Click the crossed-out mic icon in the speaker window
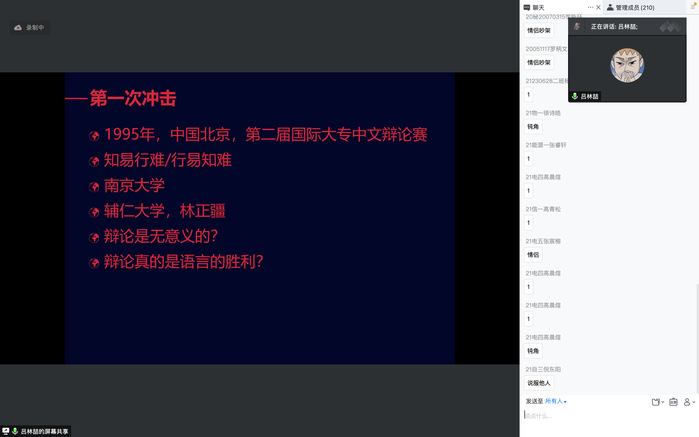This screenshot has width=699, height=437. click(577, 26)
